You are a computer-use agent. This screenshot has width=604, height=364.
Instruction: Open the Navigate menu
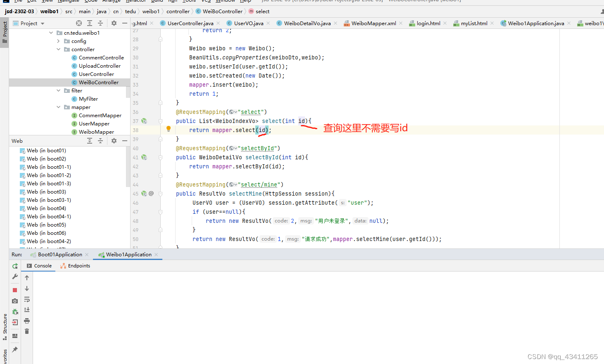pos(69,1)
